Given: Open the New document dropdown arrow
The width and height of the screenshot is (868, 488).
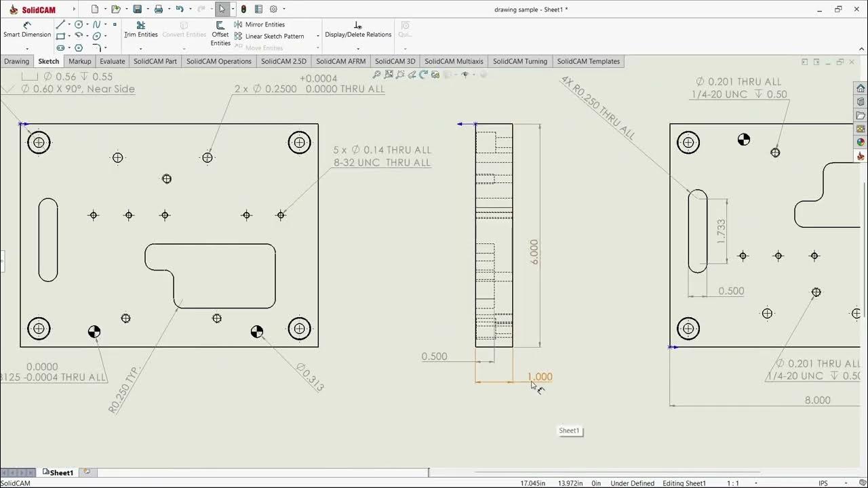Looking at the screenshot, I should (x=104, y=9).
